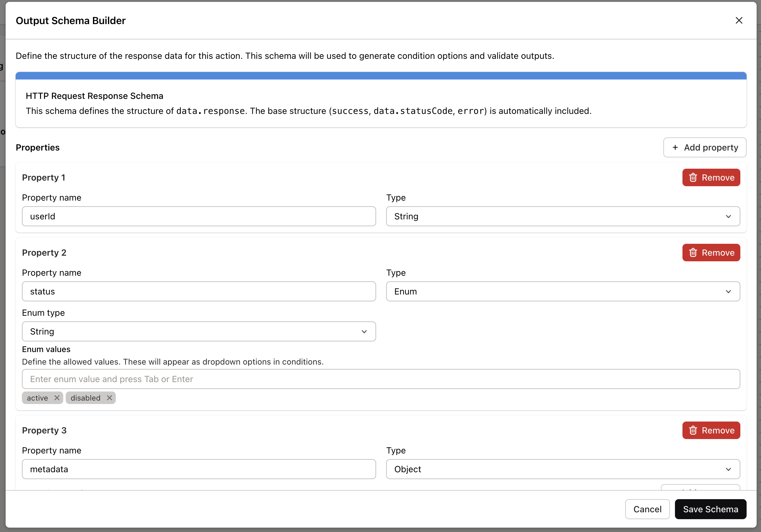Open Property 2 Type dropdown showing Enum
The width and height of the screenshot is (761, 532).
click(x=563, y=292)
